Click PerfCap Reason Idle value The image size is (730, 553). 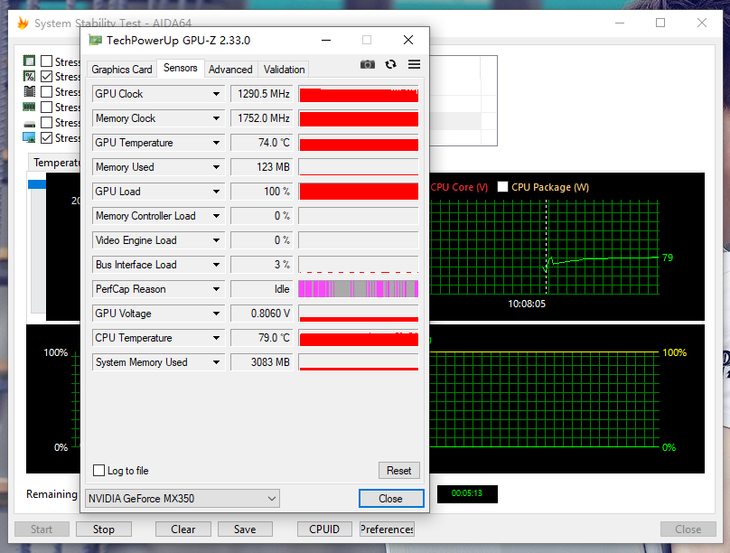coord(262,289)
